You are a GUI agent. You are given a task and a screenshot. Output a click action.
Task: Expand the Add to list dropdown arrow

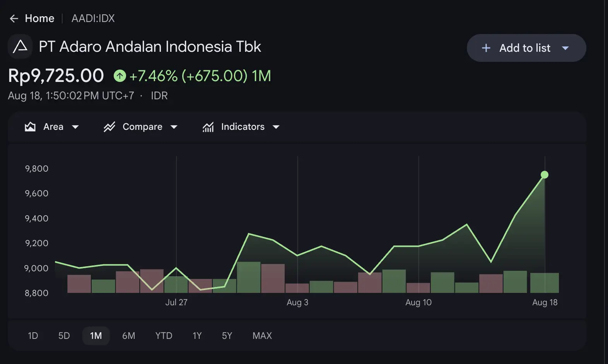565,48
